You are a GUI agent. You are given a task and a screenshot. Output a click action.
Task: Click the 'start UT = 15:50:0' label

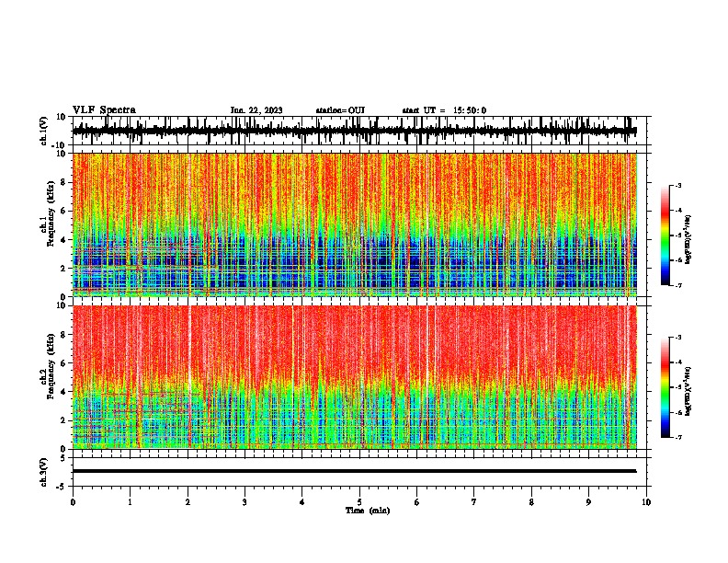444,110
